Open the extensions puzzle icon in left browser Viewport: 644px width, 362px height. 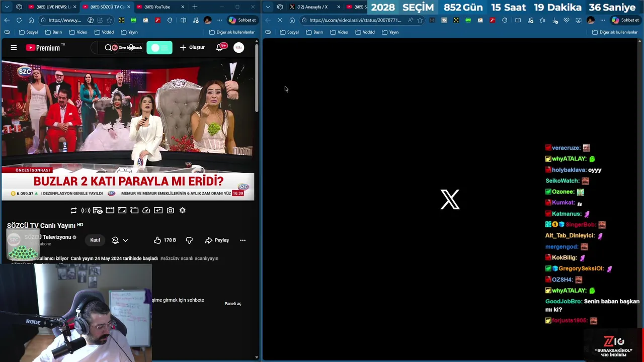pos(170,20)
